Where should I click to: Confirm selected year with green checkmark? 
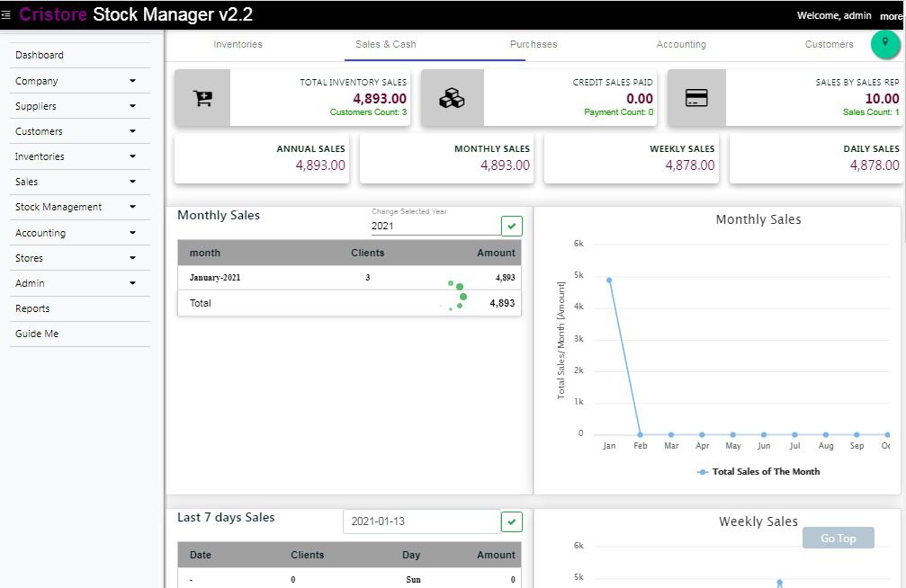[511, 226]
